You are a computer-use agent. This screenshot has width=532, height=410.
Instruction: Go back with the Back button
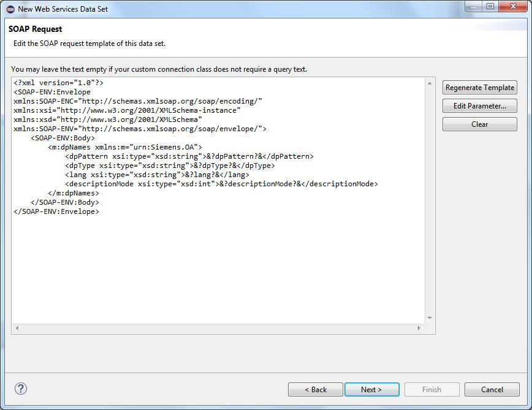(x=316, y=390)
